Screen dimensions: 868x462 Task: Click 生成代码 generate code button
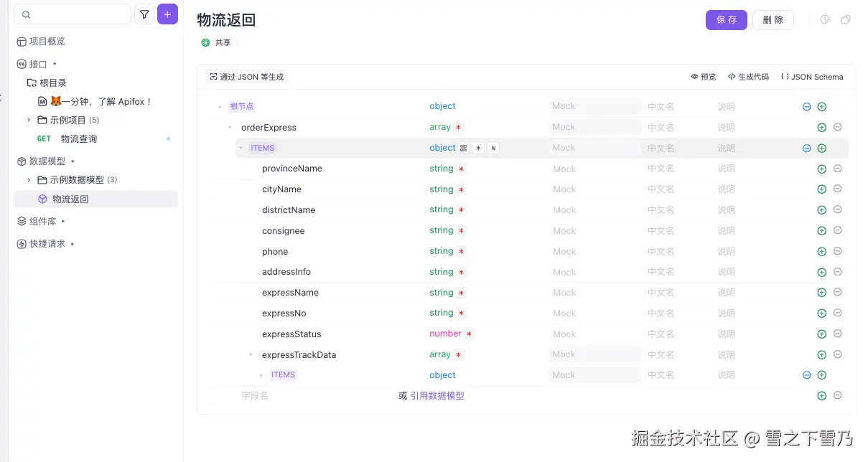[x=748, y=77]
